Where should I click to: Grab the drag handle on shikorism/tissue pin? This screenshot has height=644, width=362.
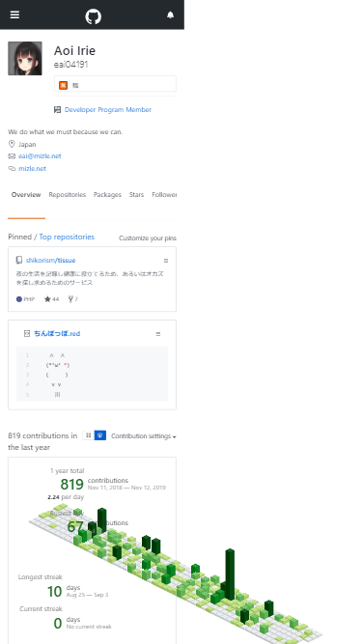pos(166,261)
